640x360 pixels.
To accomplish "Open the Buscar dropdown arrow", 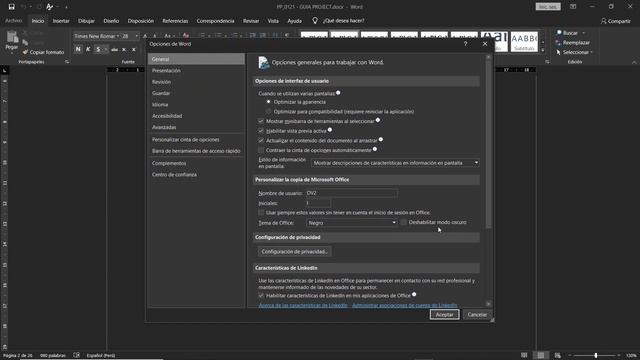I will (584, 33).
